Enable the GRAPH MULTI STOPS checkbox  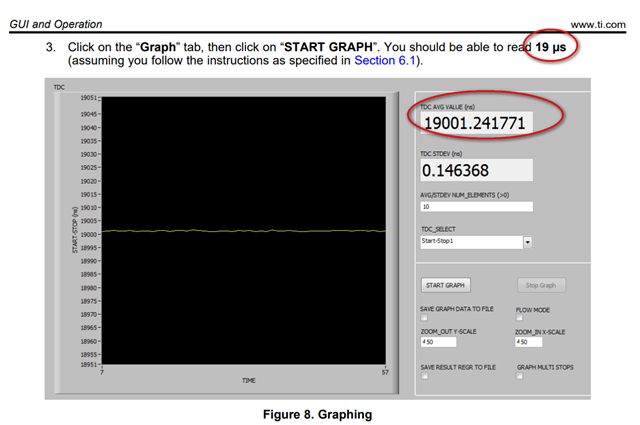tap(519, 376)
